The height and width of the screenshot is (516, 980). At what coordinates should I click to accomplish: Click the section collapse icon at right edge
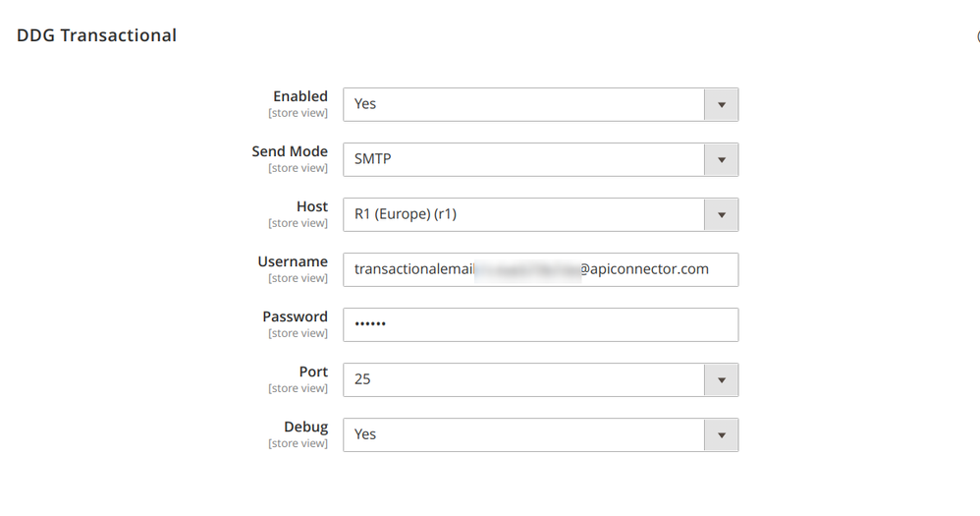[977, 36]
